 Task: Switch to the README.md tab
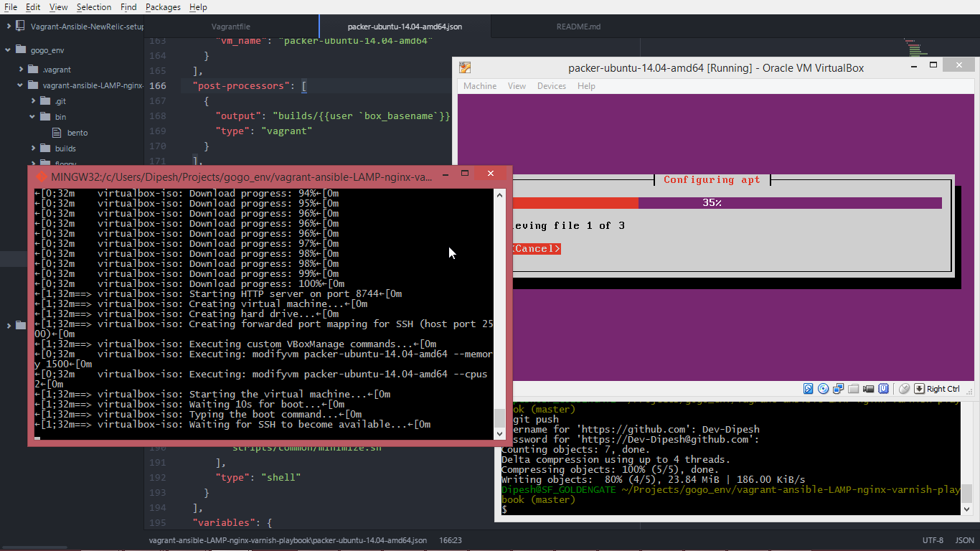click(578, 27)
